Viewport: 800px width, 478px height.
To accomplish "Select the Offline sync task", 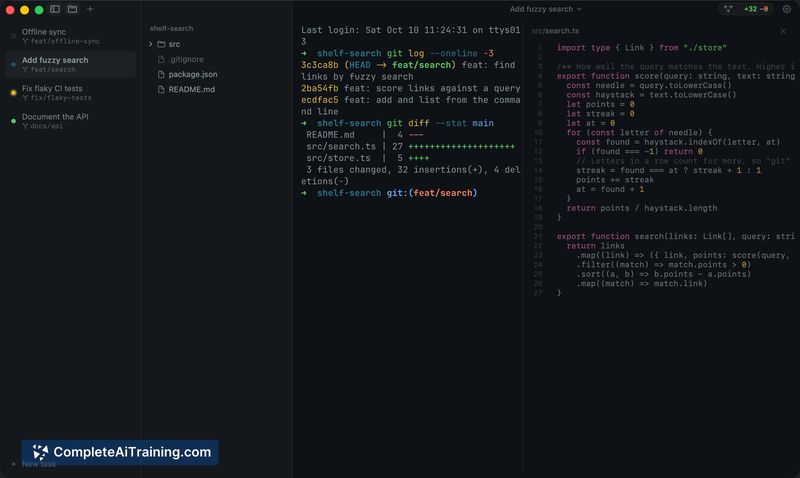I will [70, 36].
